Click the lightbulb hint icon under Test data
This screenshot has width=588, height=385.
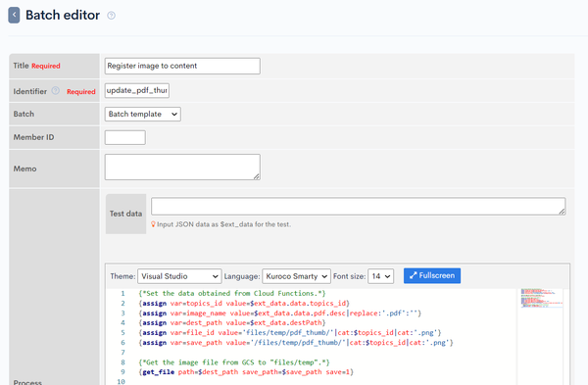pyautogui.click(x=153, y=224)
